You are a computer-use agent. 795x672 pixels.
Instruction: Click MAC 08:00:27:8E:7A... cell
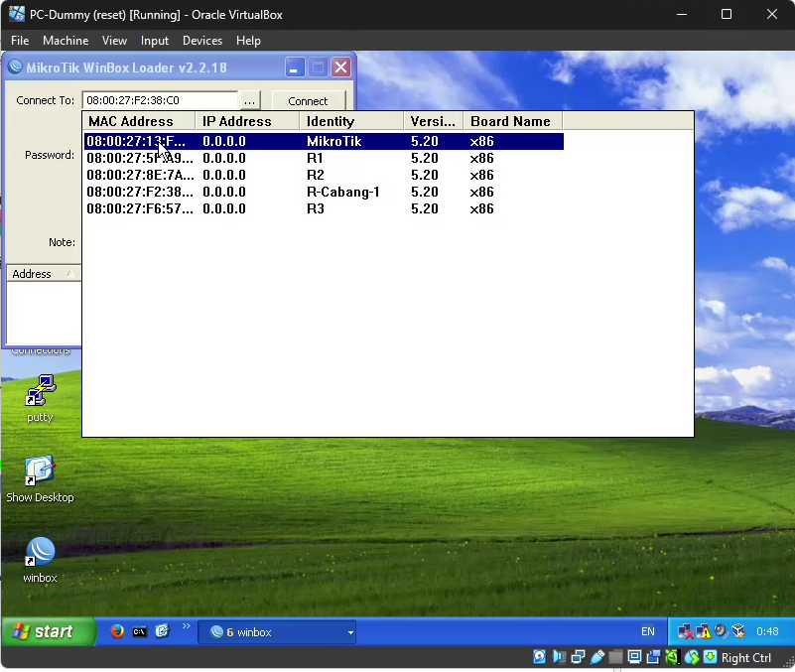pos(140,175)
